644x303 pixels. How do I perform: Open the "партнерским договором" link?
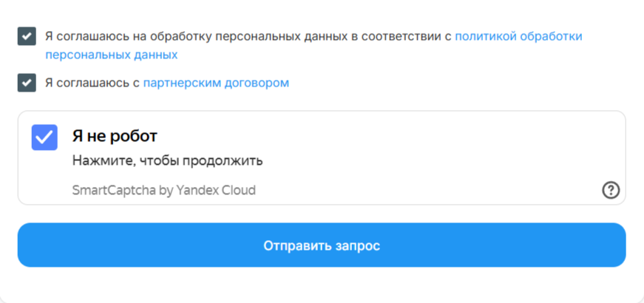pos(216,83)
